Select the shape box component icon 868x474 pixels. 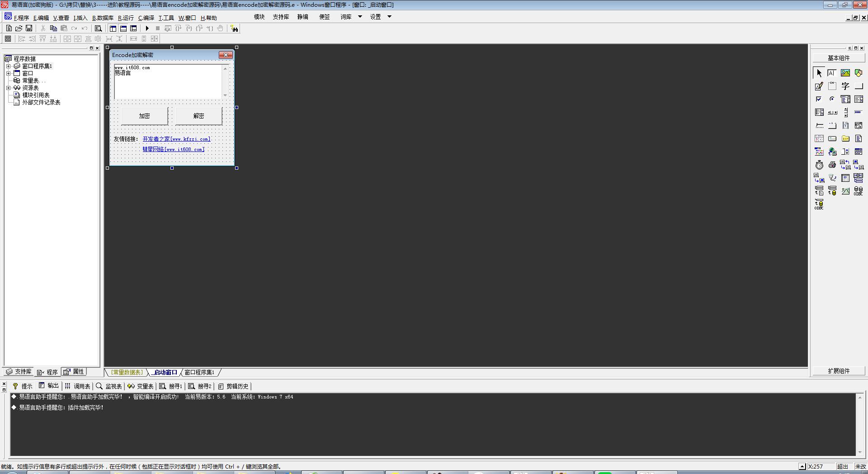tap(859, 73)
